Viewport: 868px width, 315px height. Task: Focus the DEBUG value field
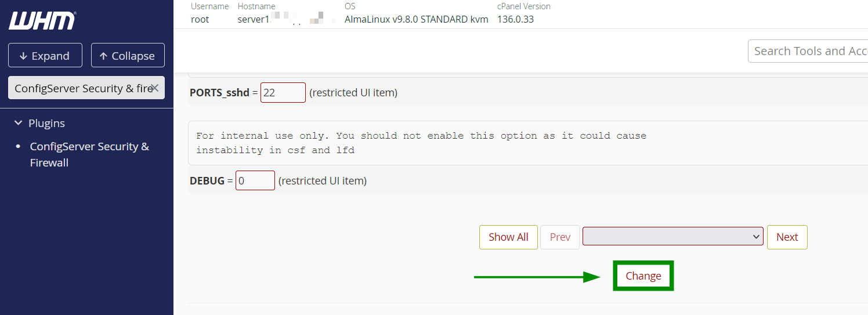tap(255, 180)
